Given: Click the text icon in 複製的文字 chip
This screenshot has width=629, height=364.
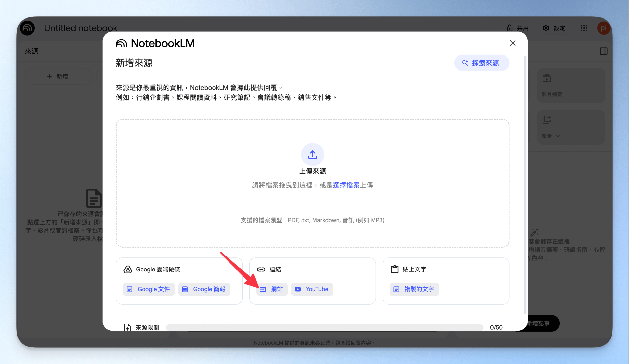Looking at the screenshot, I should tap(396, 289).
